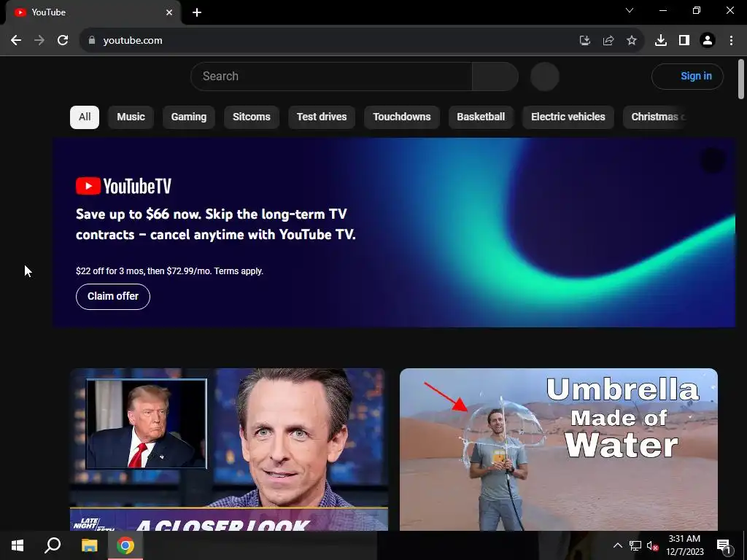Open Chrome downloads icon
Screen dimensions: 747x560
(x=661, y=41)
